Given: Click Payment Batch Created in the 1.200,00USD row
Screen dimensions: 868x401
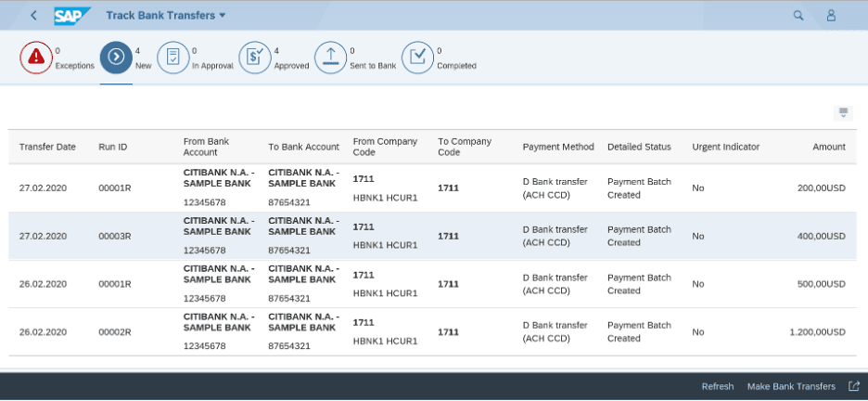Looking at the screenshot, I should (x=639, y=331).
